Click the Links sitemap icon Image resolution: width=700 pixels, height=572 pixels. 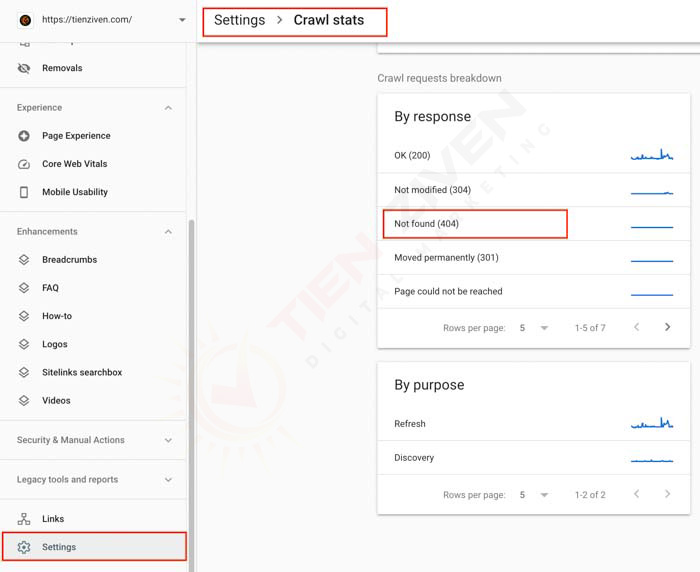(x=24, y=519)
